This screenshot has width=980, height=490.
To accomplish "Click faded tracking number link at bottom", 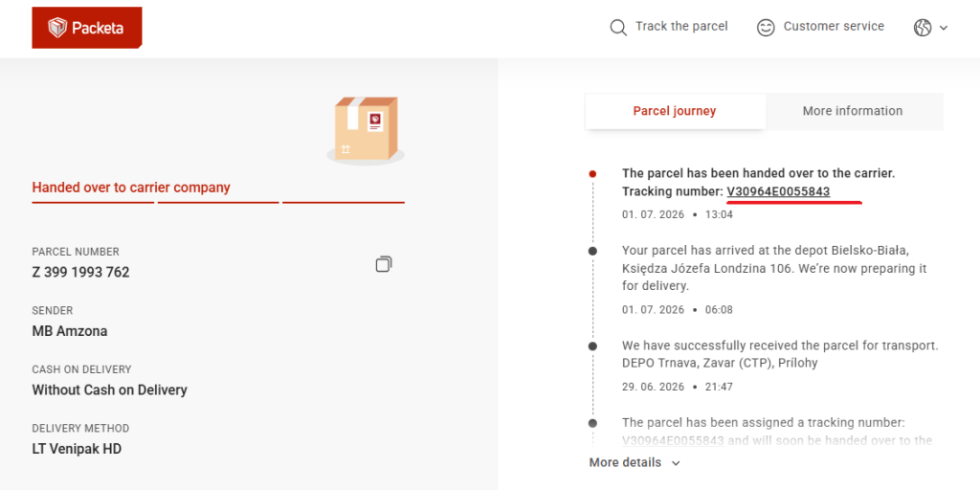I will click(x=673, y=440).
